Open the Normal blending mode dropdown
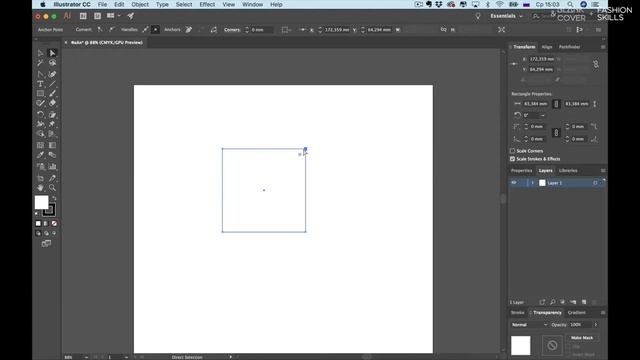The image size is (640, 360). coord(529,325)
